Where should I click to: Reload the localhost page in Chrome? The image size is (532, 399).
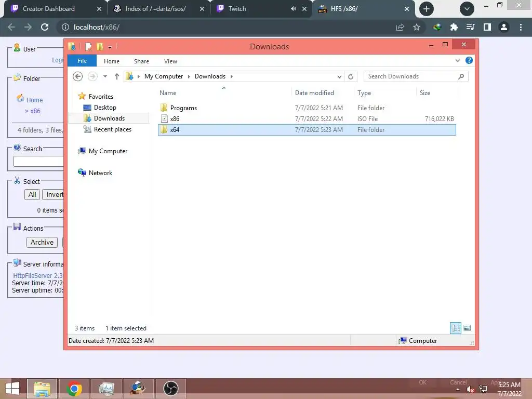(x=45, y=27)
